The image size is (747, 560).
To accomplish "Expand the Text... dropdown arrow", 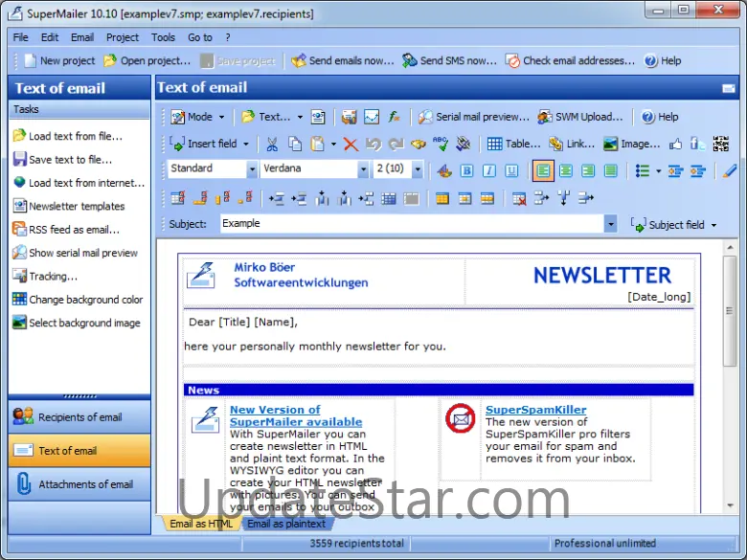I will coord(300,117).
